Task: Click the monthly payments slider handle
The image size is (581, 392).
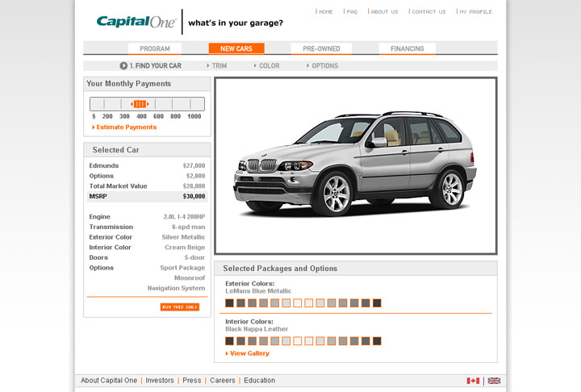Action: coord(140,104)
